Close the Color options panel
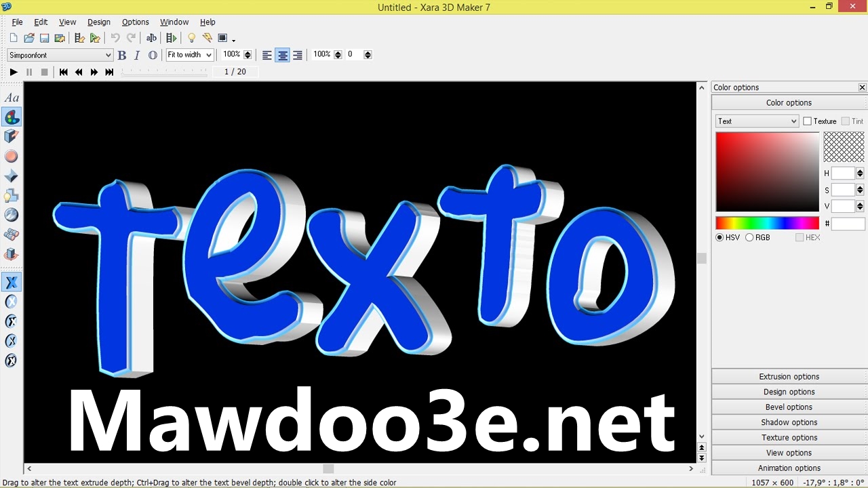 click(862, 87)
